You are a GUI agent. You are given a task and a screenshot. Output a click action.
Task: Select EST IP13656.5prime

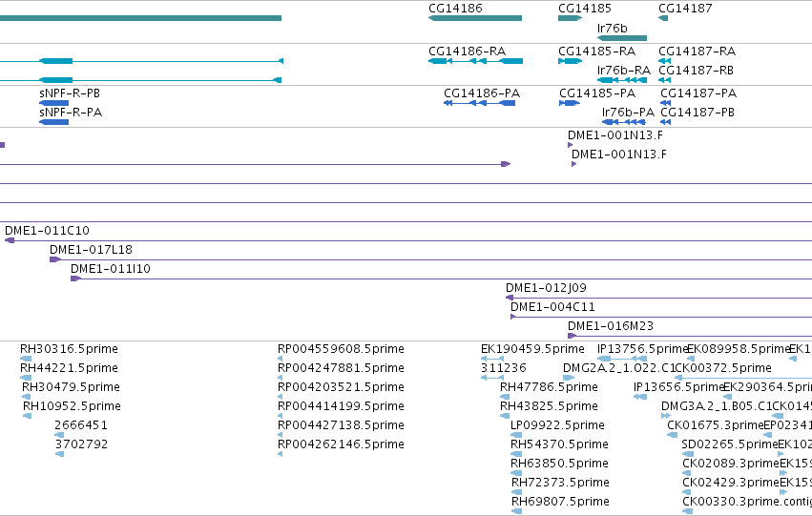(678, 387)
